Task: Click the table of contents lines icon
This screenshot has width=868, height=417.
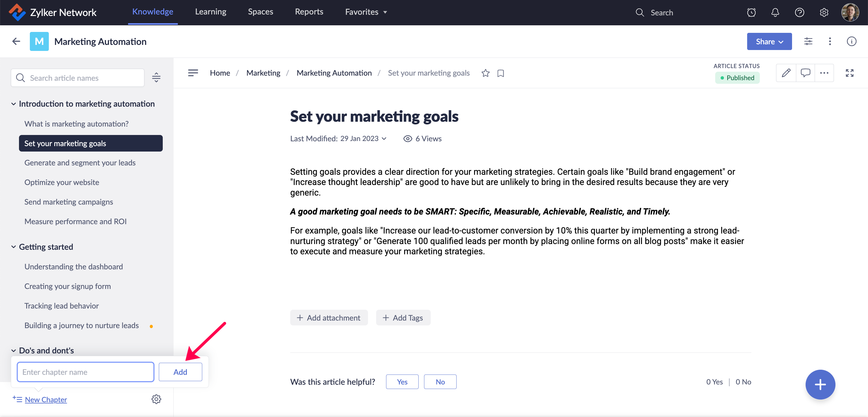Action: 193,73
